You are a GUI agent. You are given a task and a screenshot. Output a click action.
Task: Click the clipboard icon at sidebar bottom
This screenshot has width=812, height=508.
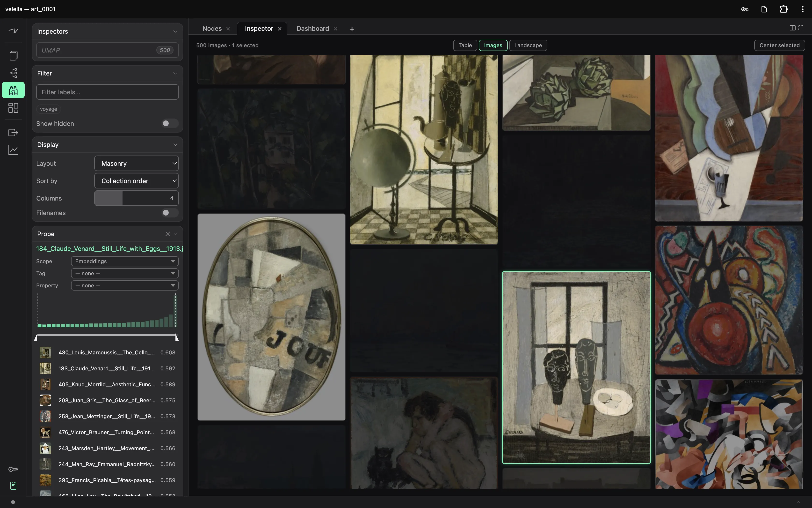tap(13, 486)
